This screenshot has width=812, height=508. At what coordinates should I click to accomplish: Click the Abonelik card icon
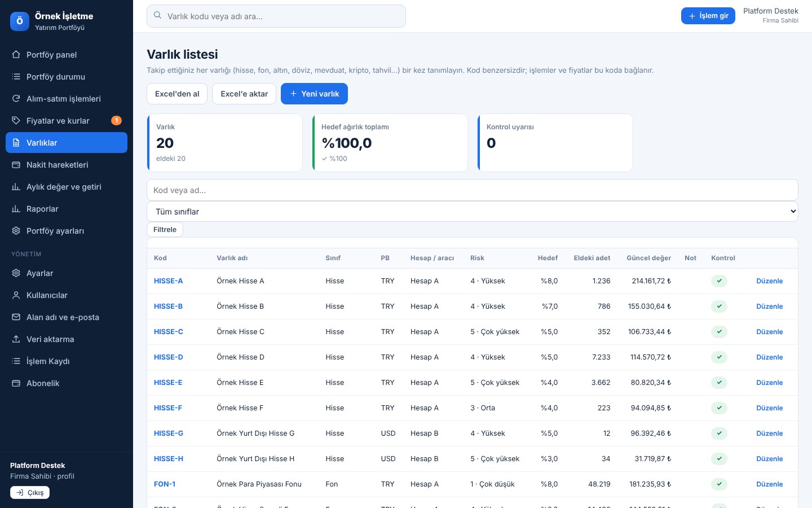tap(16, 383)
